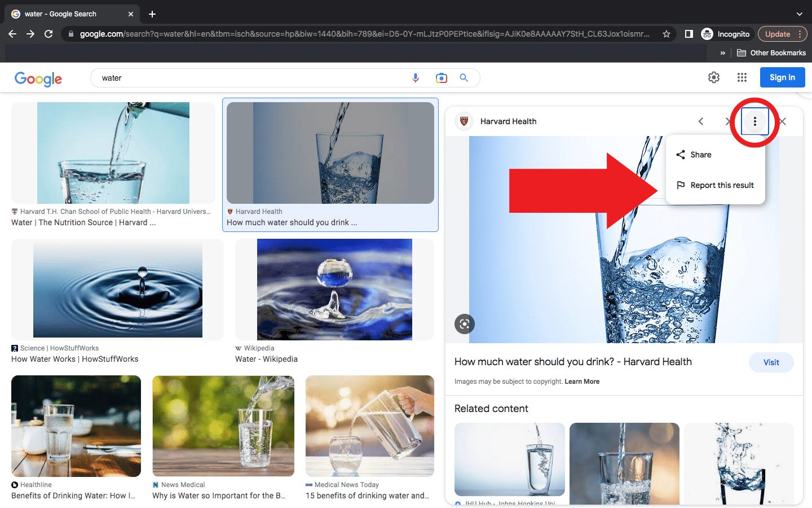Follow the Learn More copyright link
This screenshot has width=812, height=508.
[582, 382]
